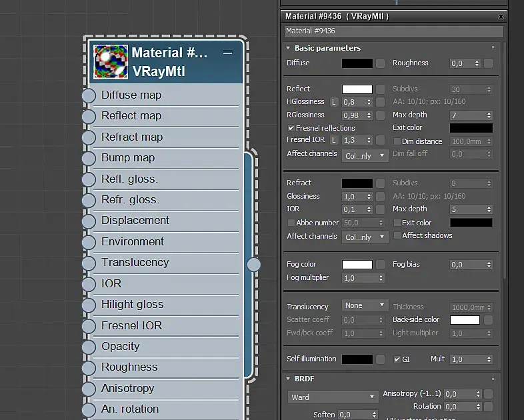Open Reflect Affect channels dropdown
The width and height of the screenshot is (524, 420).
(x=365, y=156)
